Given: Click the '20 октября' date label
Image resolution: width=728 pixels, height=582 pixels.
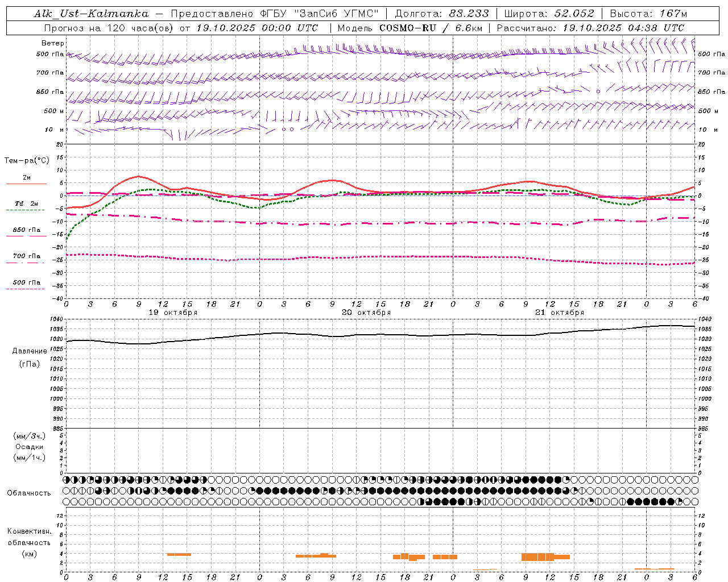Looking at the screenshot, I should pyautogui.click(x=366, y=313).
